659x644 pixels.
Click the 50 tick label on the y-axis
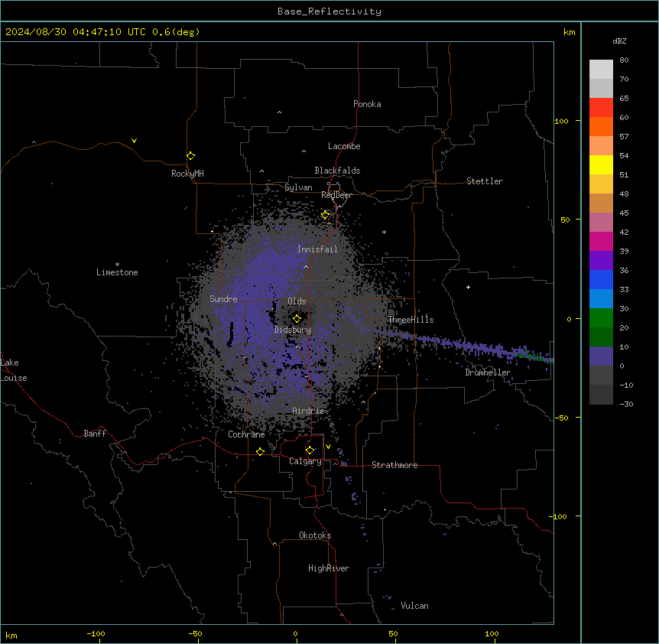(565, 220)
